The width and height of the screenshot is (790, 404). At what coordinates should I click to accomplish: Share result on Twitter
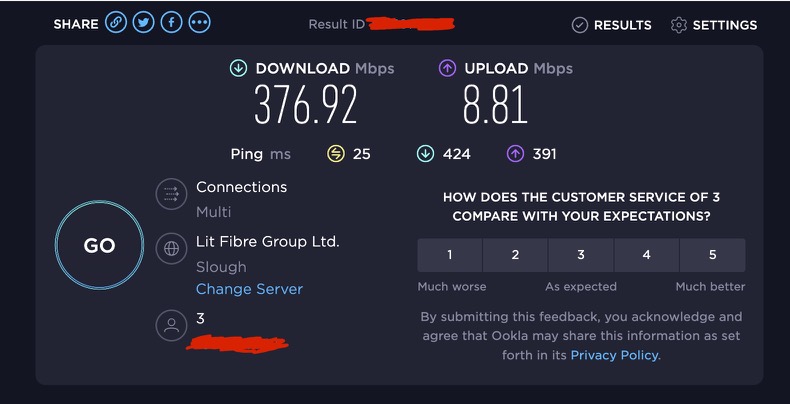pos(144,23)
